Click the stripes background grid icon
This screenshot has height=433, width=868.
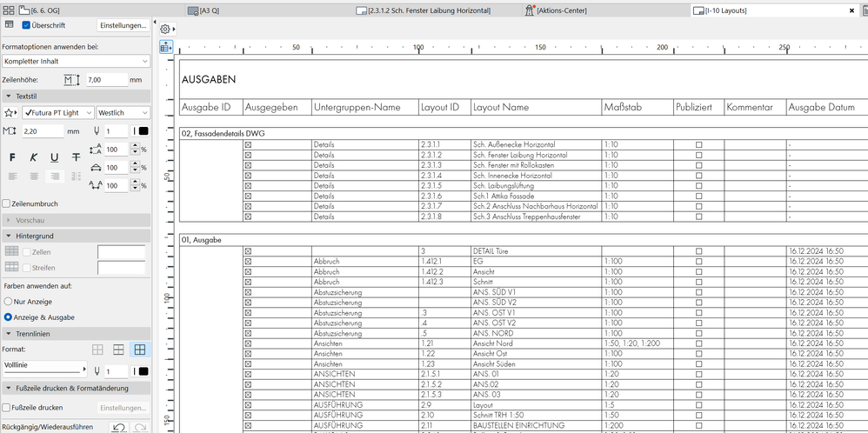click(11, 268)
